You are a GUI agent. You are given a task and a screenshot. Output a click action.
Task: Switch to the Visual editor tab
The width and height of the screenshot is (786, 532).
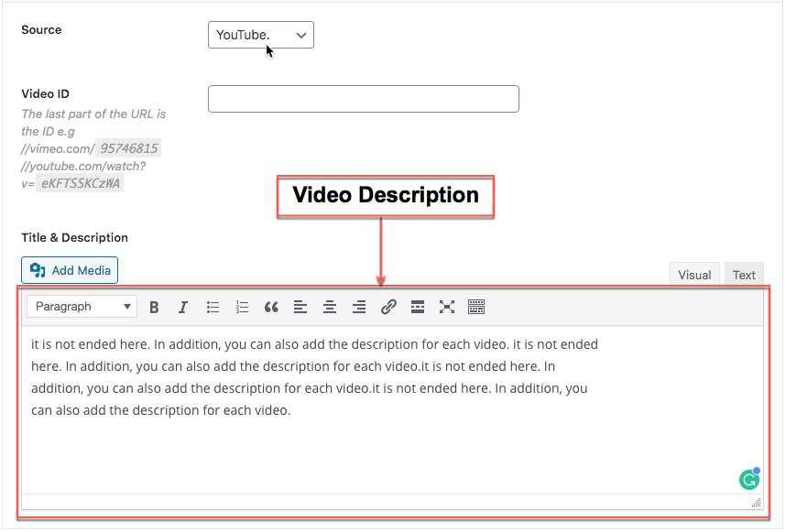tap(694, 275)
